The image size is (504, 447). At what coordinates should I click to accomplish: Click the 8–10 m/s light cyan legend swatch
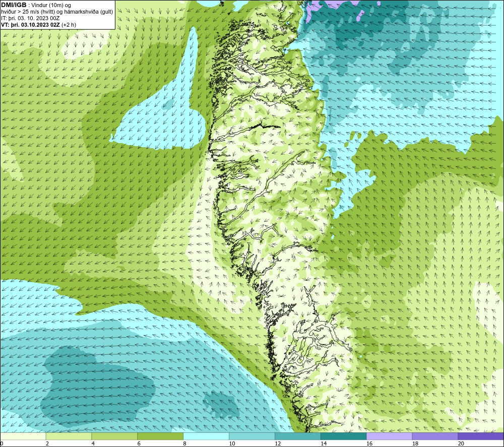206,436
